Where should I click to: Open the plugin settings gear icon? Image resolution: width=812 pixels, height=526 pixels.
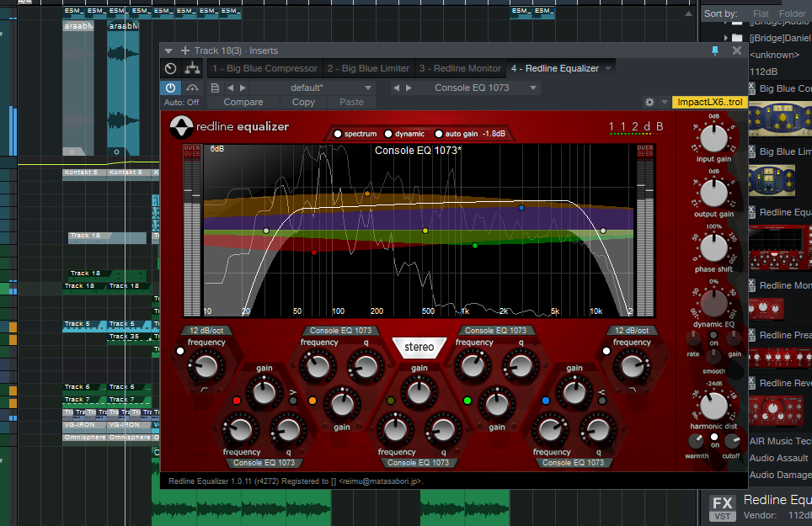pos(649,103)
